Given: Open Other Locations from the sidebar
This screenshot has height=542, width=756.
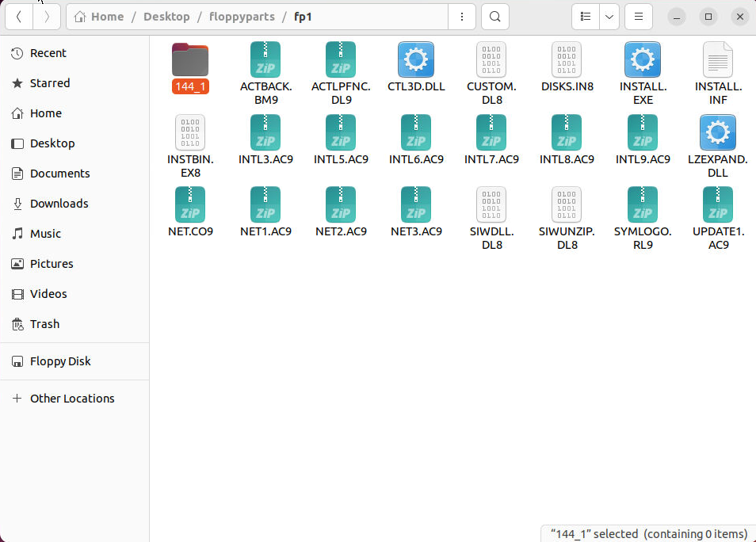Looking at the screenshot, I should (71, 398).
